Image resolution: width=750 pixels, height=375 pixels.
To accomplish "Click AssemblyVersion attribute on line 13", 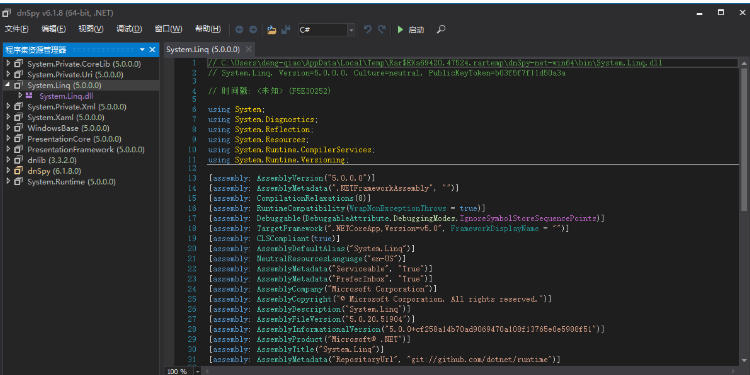I will coord(290,178).
